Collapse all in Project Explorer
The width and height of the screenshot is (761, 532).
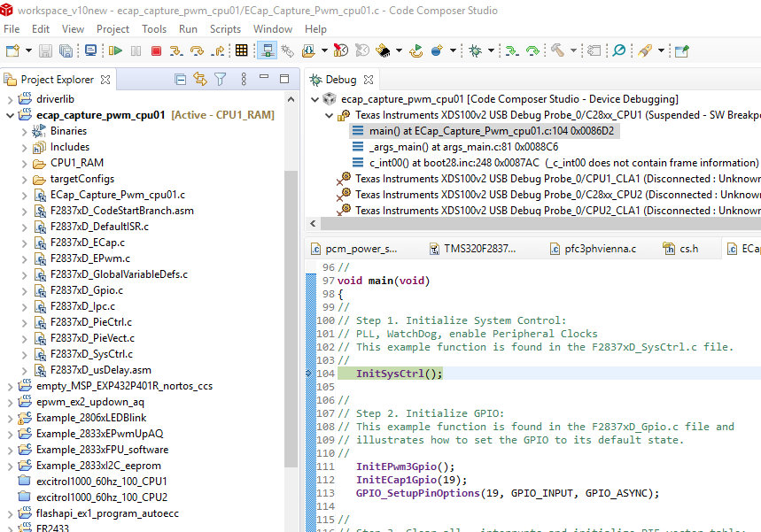(x=181, y=80)
